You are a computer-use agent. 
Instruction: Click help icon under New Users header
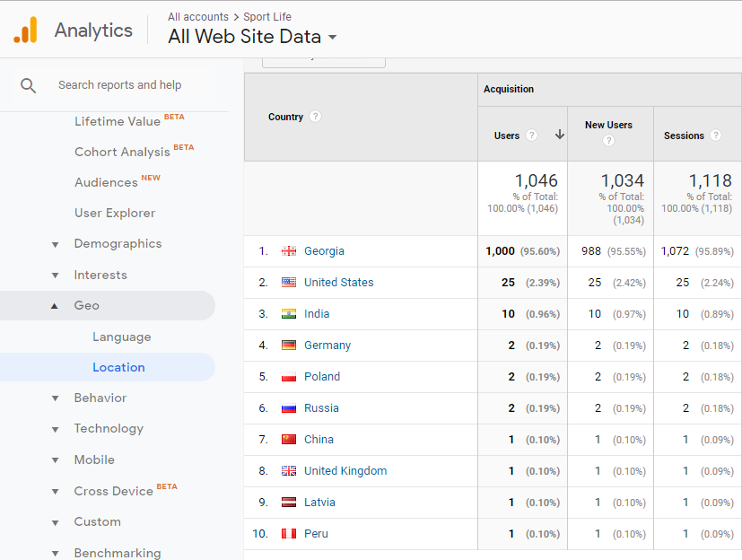point(608,141)
